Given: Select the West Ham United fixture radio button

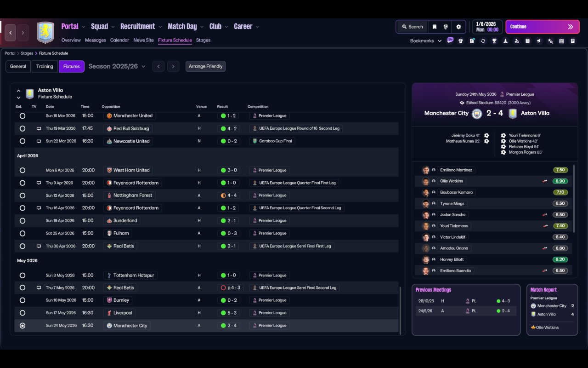Looking at the screenshot, I should tap(23, 170).
